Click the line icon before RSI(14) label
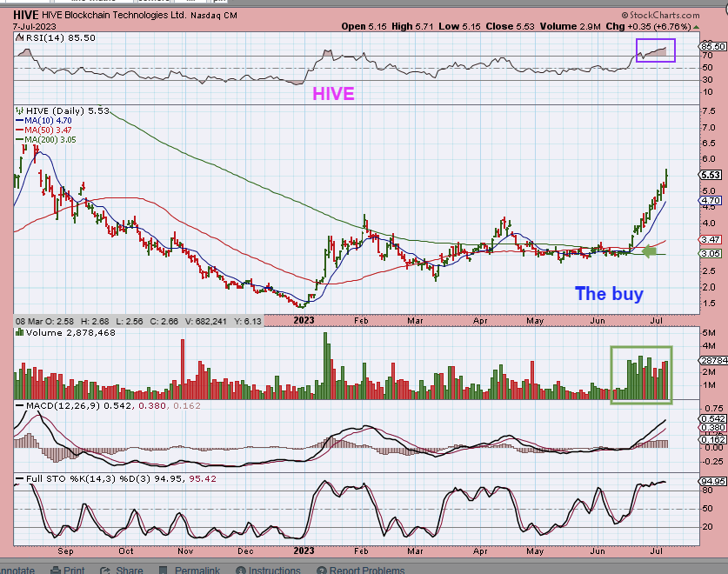The height and width of the screenshot is (574, 728). [20, 37]
